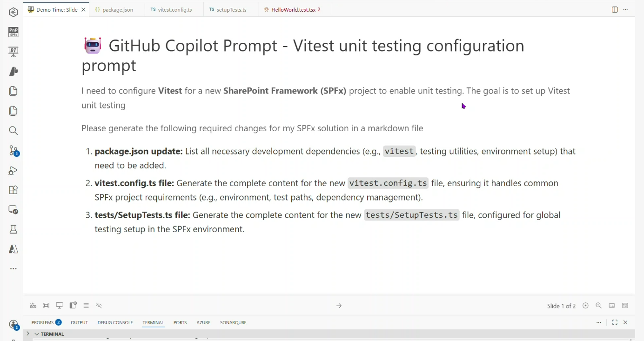The image size is (644, 341).
Task: Open the Azure view in activity bar
Action: point(13,249)
